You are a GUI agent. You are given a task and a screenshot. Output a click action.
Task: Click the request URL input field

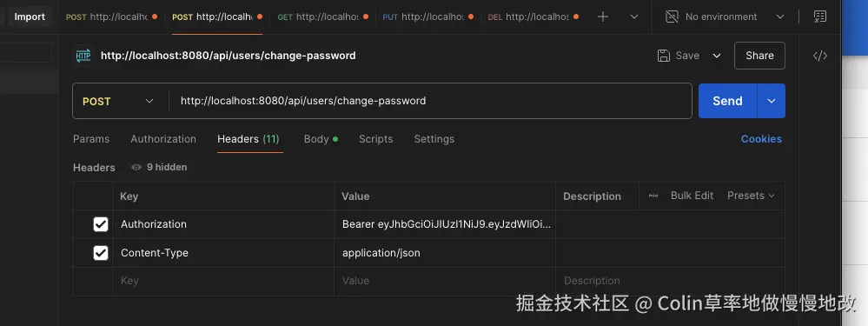pyautogui.click(x=430, y=101)
